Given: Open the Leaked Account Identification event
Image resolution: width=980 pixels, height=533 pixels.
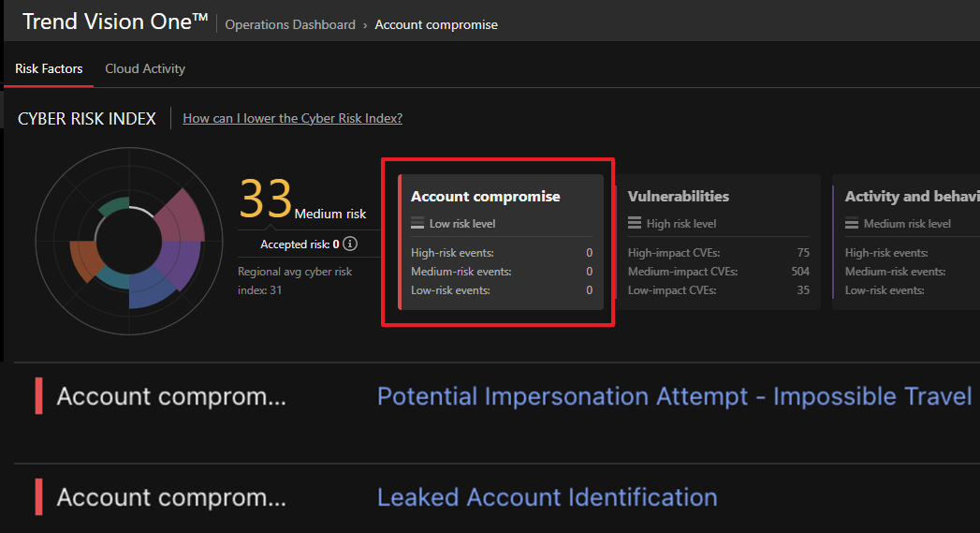Looking at the screenshot, I should (547, 497).
